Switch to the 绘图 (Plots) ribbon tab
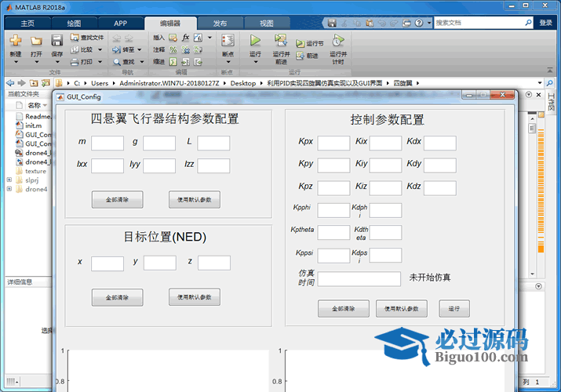Viewport: 561px width, 392px height. coord(73,24)
